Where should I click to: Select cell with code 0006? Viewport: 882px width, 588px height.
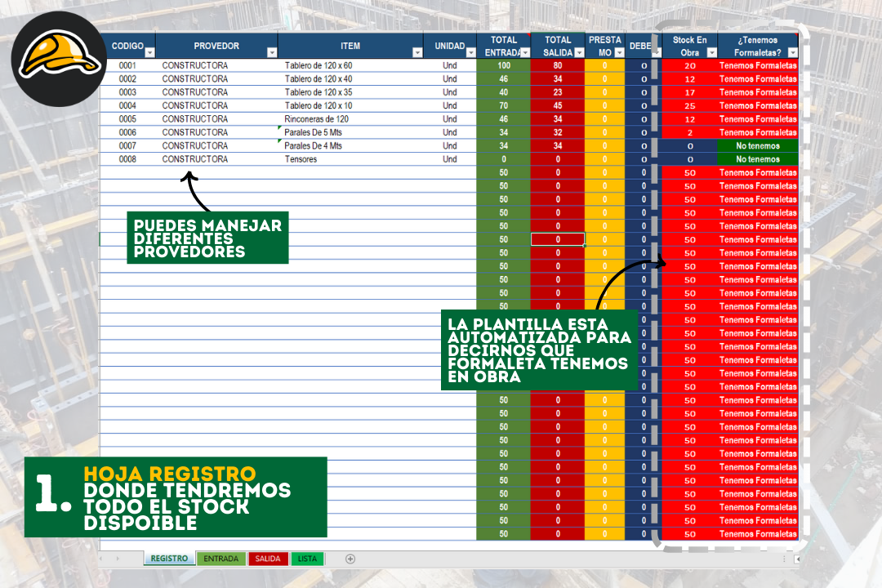pos(127,132)
